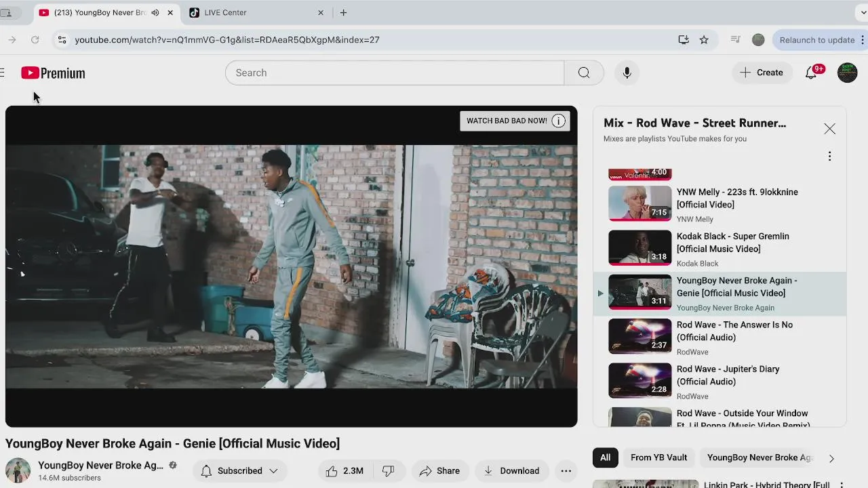Screen dimensions: 868x488
Task: Like the video with thumbs up
Action: pyautogui.click(x=344, y=471)
